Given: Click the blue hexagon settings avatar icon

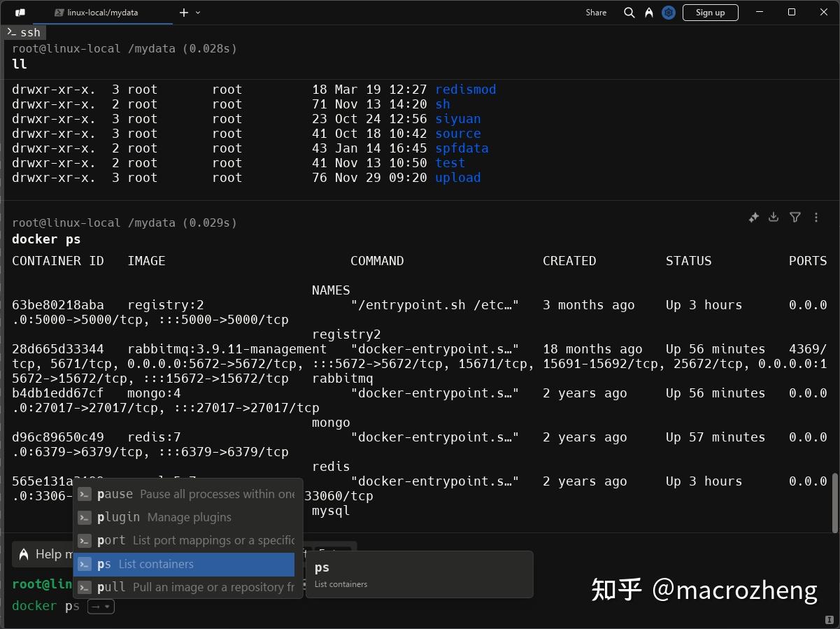Looking at the screenshot, I should point(669,13).
